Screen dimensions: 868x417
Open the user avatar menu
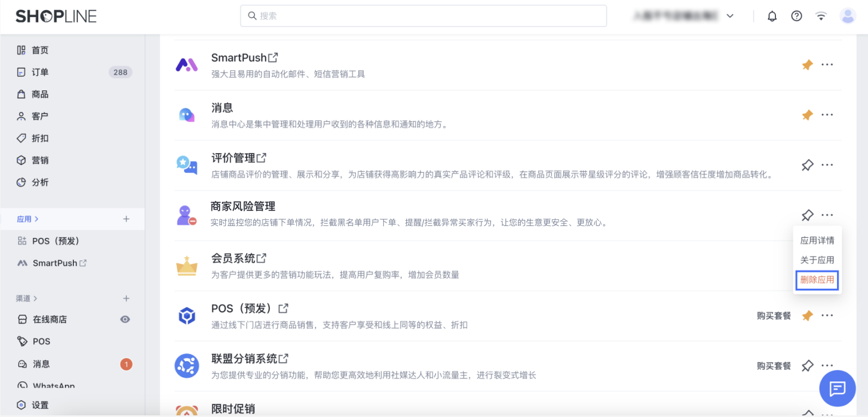(848, 16)
